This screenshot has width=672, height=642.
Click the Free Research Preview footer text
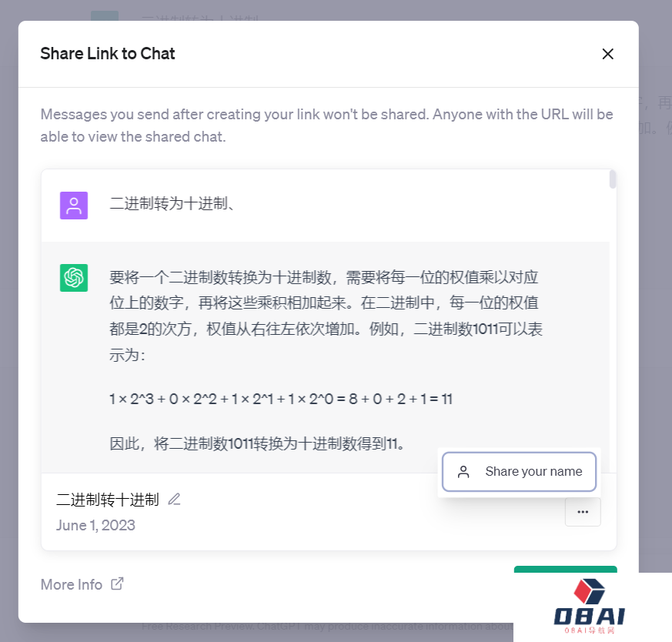[327, 626]
